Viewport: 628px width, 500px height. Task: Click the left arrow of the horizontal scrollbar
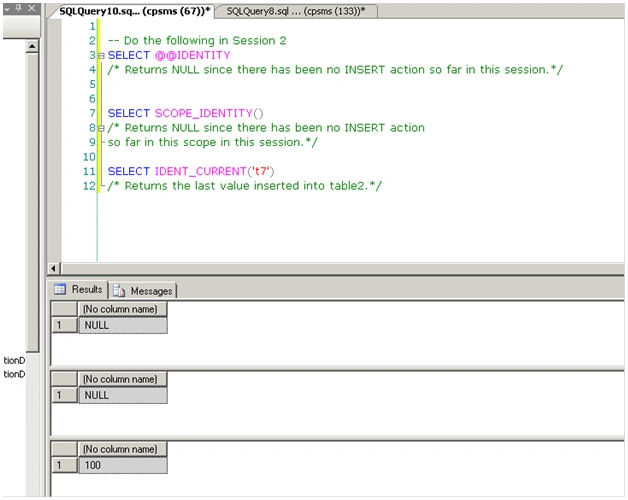coord(53,268)
